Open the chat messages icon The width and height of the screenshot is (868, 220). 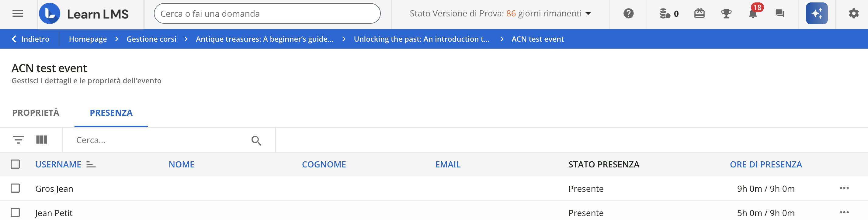click(x=779, y=14)
